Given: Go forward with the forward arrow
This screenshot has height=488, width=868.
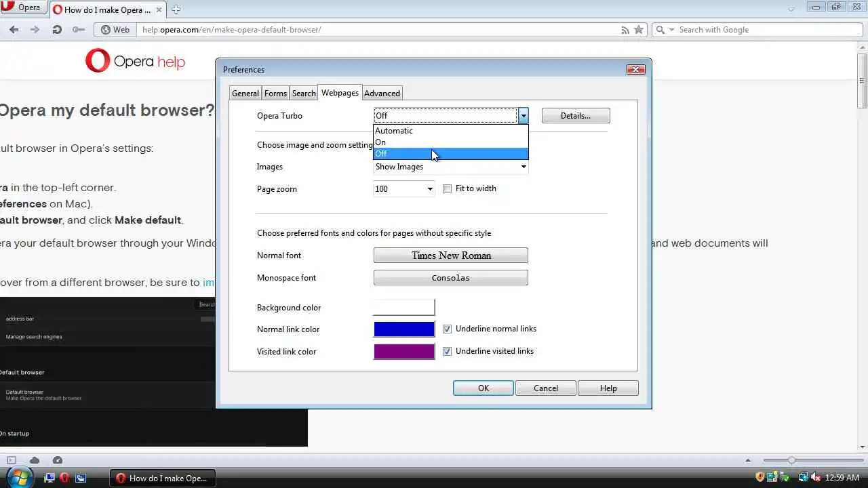Looking at the screenshot, I should click(x=35, y=30).
